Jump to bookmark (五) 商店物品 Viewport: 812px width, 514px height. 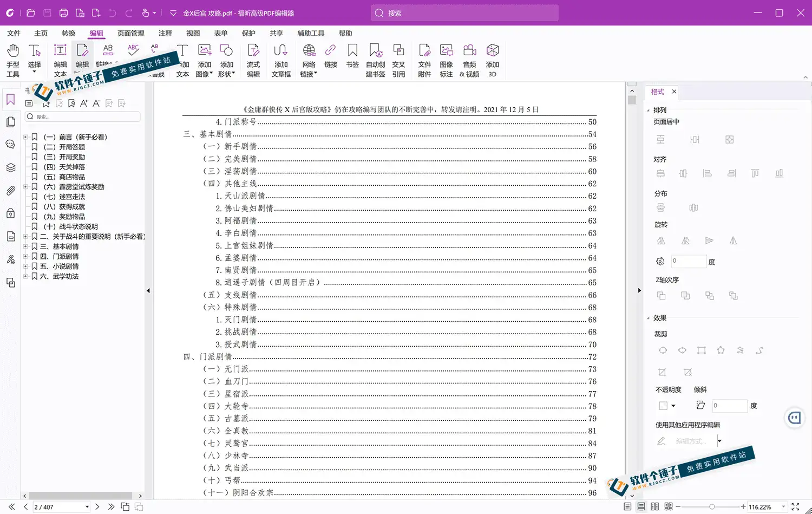(71, 177)
